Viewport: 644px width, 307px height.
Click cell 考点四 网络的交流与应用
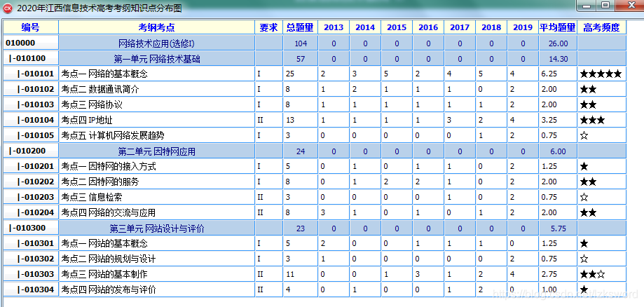pos(156,213)
